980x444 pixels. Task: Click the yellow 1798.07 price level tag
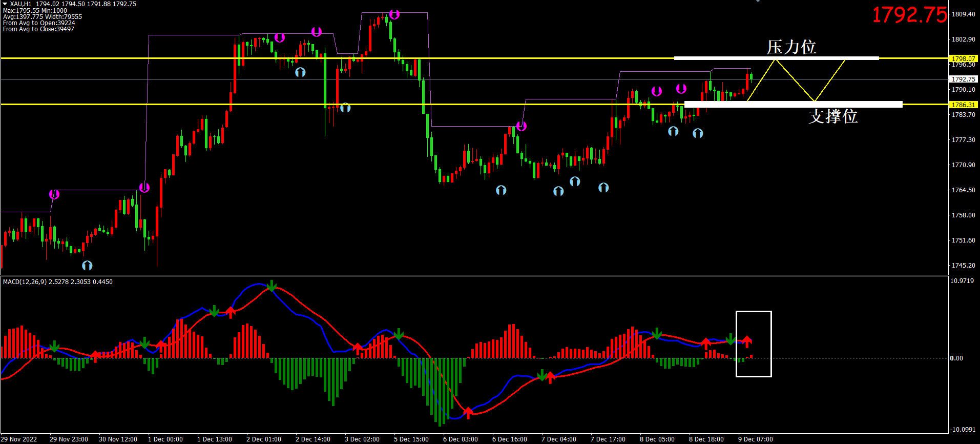point(963,59)
